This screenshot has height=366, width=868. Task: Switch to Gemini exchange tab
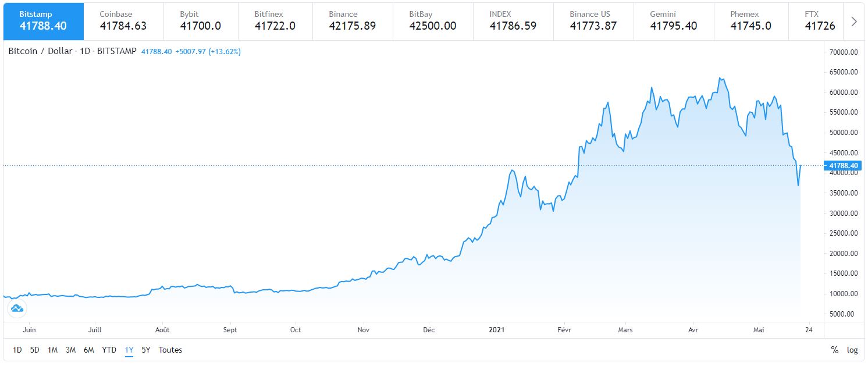673,20
